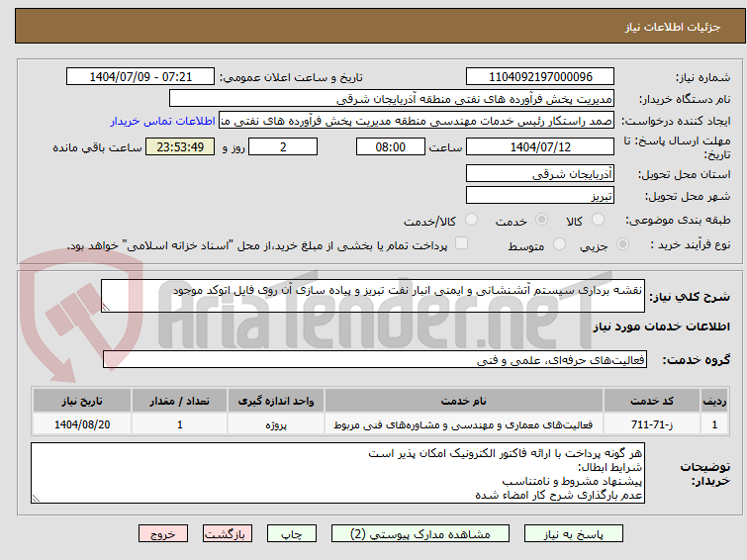Click the announcement date field 1404/07/09 - 07:21
The height and width of the screenshot is (560, 747).
(x=140, y=77)
